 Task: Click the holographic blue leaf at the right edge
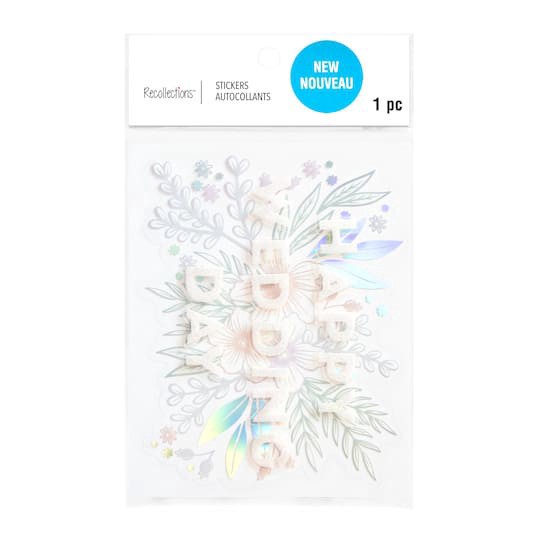379,246
